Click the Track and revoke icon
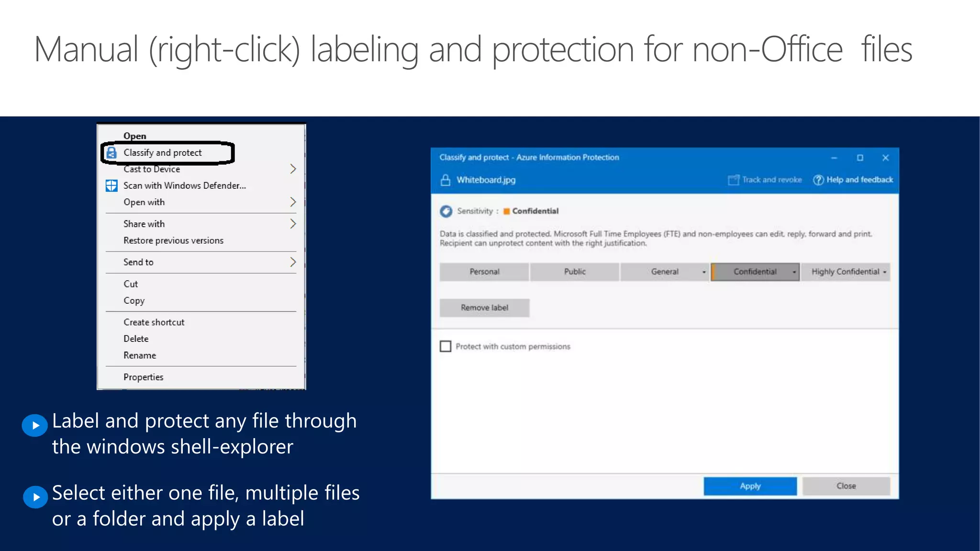This screenshot has height=551, width=980. click(733, 180)
